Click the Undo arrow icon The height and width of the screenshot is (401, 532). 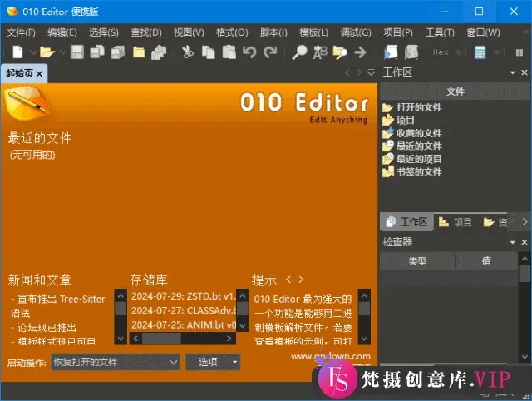click(249, 52)
